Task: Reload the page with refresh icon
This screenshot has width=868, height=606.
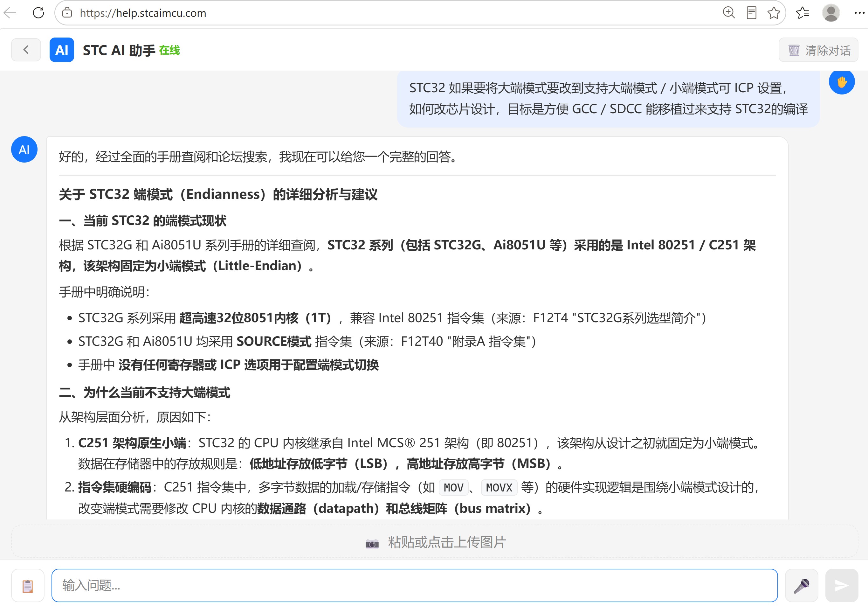Action: (x=38, y=13)
